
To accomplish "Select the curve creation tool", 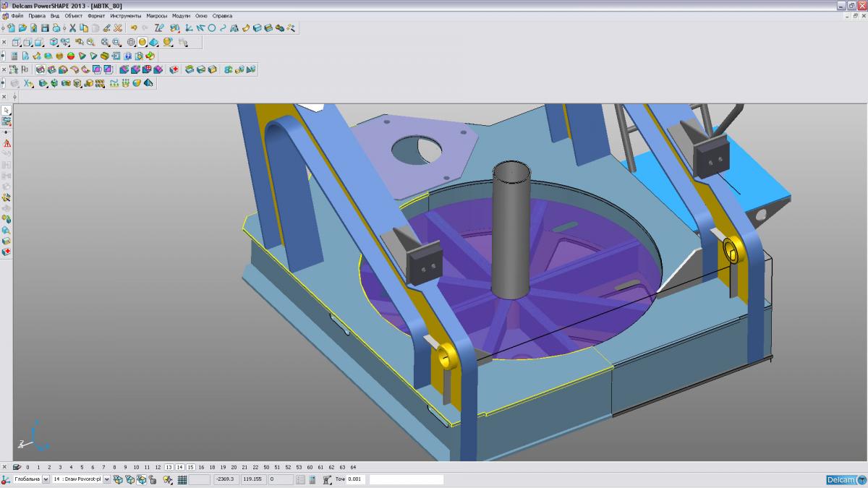I will [x=223, y=28].
